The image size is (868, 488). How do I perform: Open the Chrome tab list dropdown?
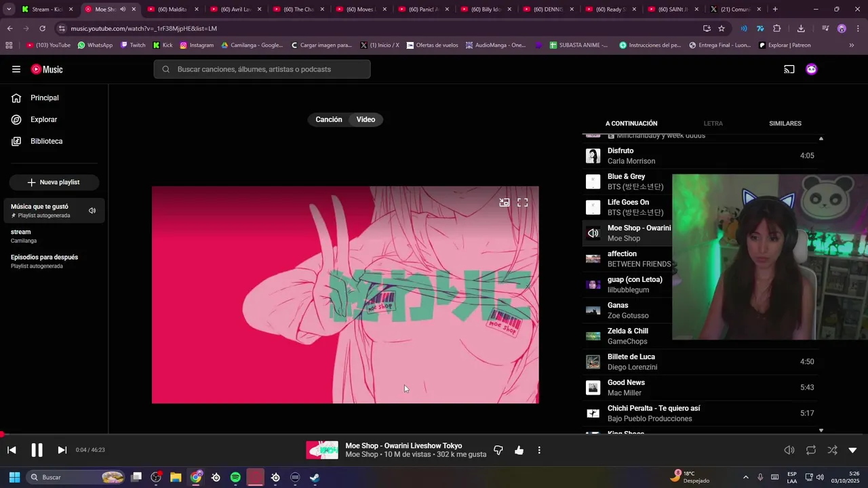click(x=9, y=9)
